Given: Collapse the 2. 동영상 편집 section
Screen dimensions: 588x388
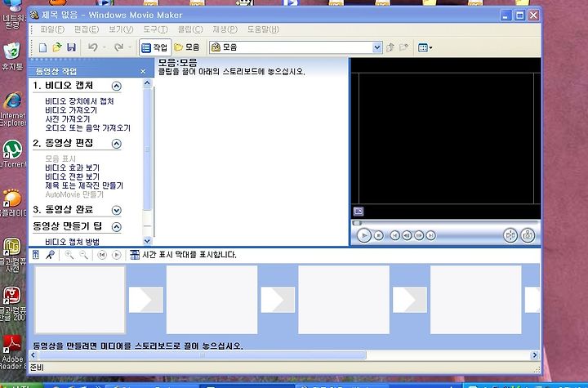Looking at the screenshot, I should [117, 144].
